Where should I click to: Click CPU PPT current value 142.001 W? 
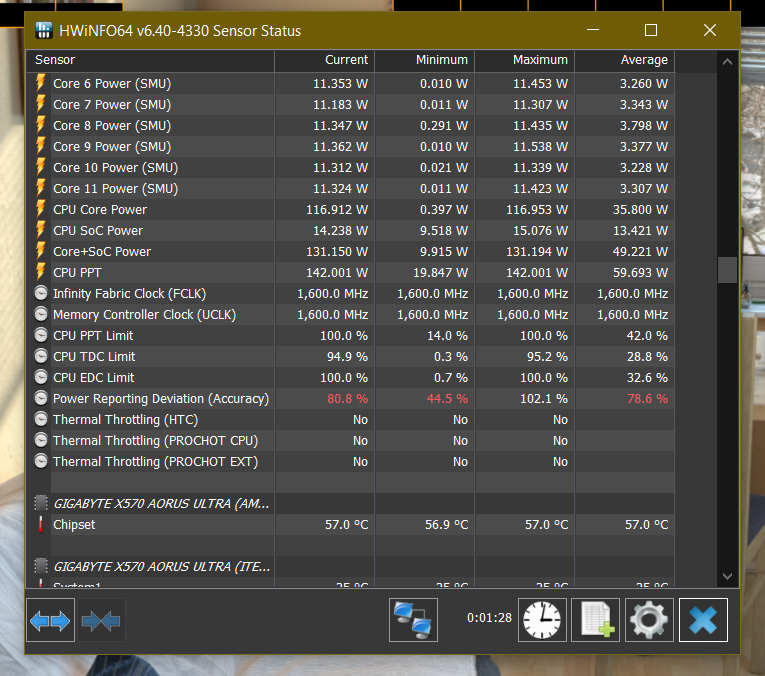click(337, 272)
